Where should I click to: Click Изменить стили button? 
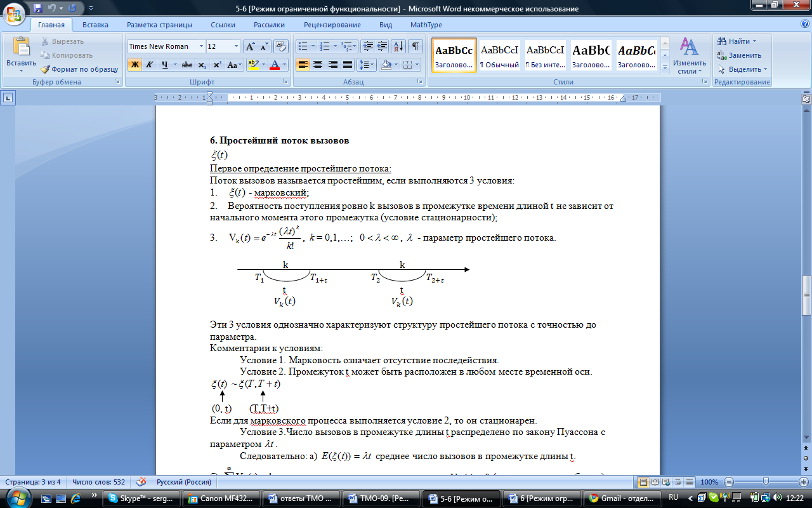pyautogui.click(x=690, y=56)
